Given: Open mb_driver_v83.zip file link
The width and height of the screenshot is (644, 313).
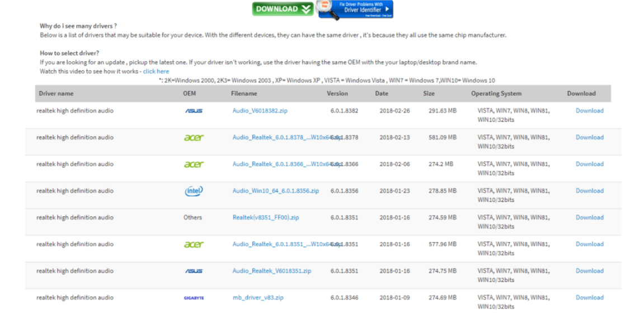Looking at the screenshot, I should click(x=258, y=297).
